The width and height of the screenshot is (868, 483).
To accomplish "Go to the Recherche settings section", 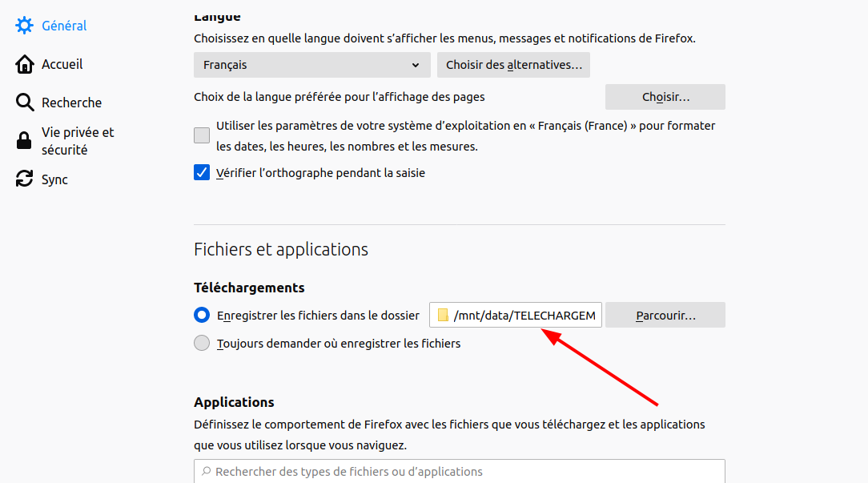I will 71,103.
